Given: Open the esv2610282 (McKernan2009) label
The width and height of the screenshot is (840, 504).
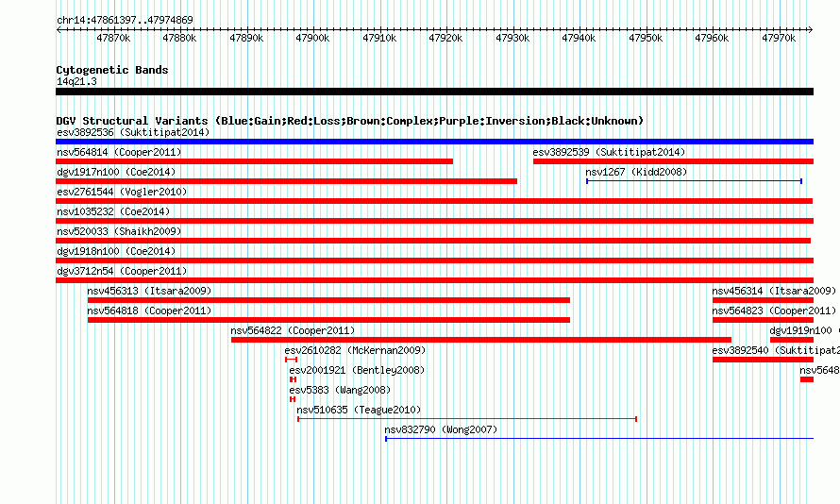Looking at the screenshot, I should (x=355, y=350).
